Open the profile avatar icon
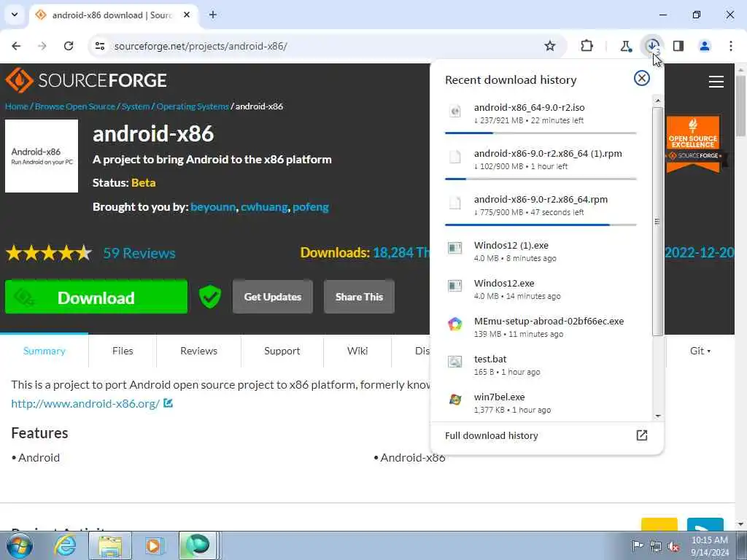 pyautogui.click(x=705, y=46)
